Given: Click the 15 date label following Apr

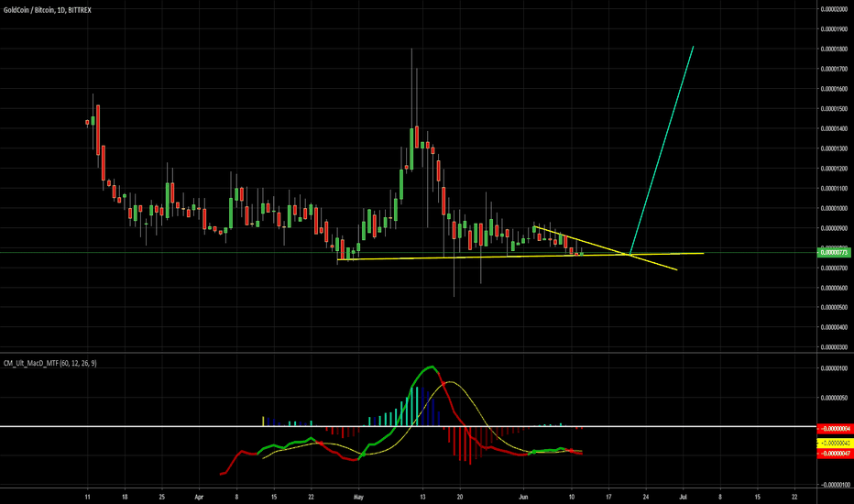Looking at the screenshot, I should click(x=273, y=497).
